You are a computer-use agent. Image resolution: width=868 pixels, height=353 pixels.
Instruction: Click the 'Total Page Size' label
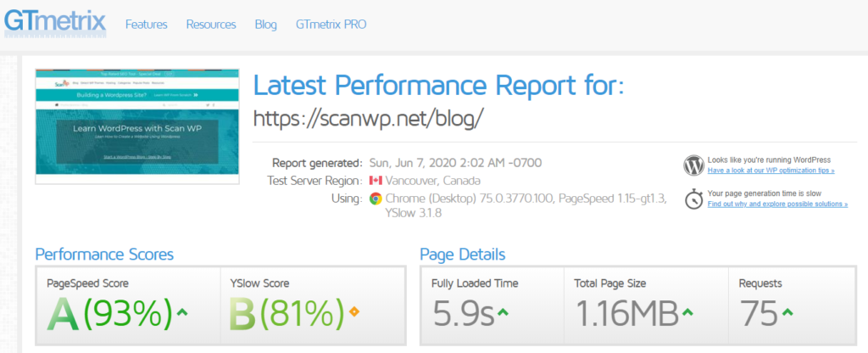[x=610, y=283]
